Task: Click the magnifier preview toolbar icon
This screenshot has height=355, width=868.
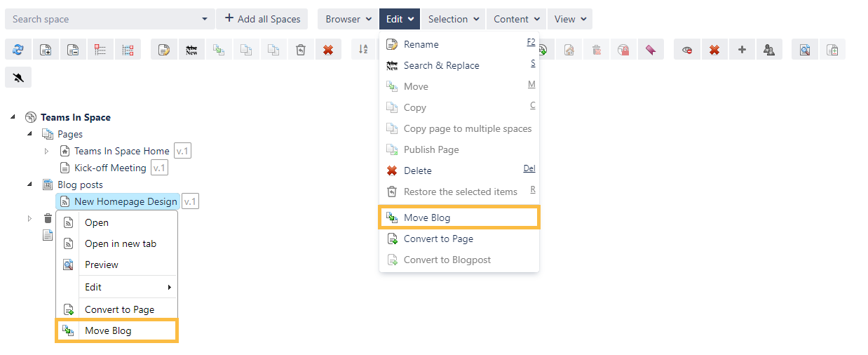Action: (x=805, y=49)
